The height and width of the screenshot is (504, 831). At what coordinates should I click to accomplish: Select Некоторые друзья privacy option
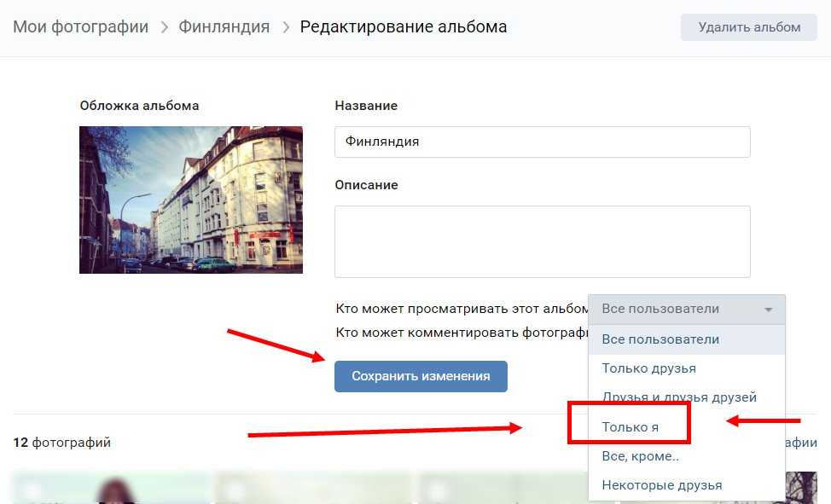686,485
